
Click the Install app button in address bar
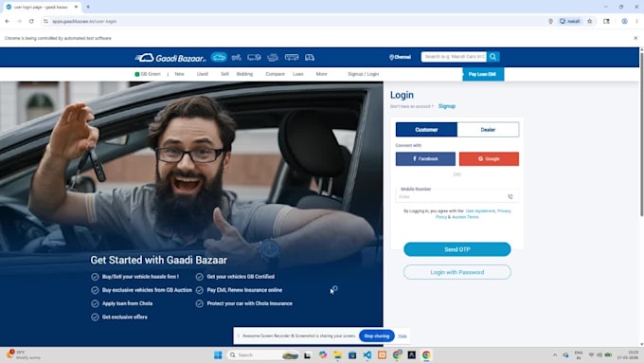pyautogui.click(x=570, y=21)
